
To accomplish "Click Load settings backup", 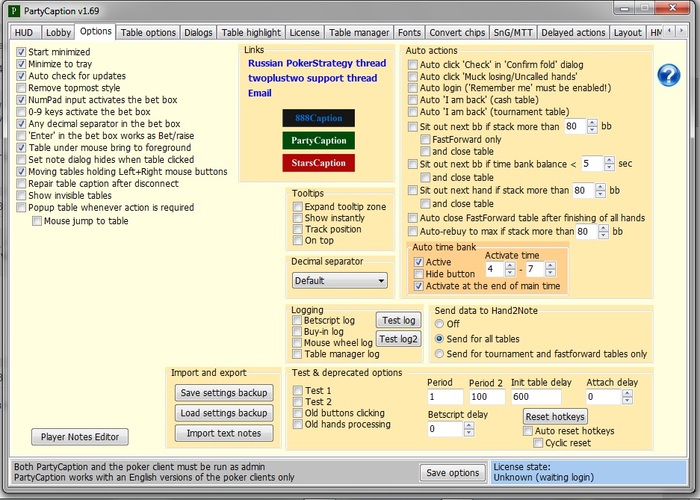I will point(224,413).
